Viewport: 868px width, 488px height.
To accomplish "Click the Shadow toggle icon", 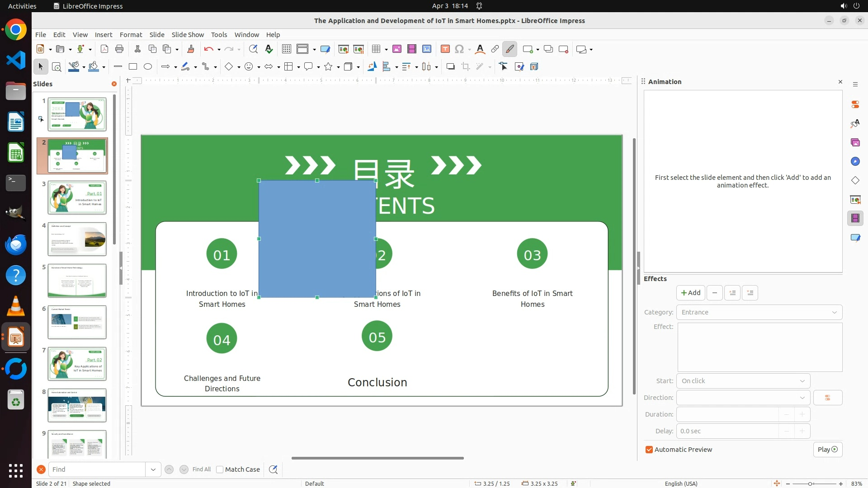I will tap(450, 67).
